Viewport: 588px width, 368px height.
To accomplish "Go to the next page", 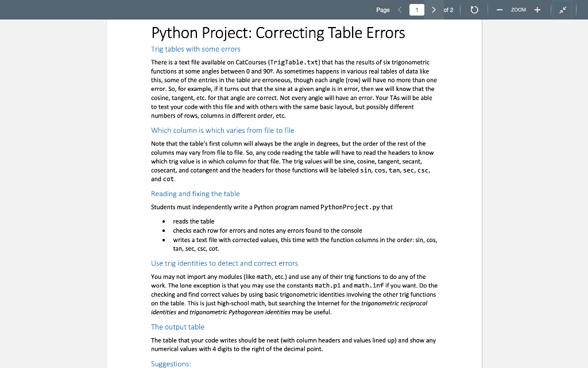I will click(x=434, y=10).
